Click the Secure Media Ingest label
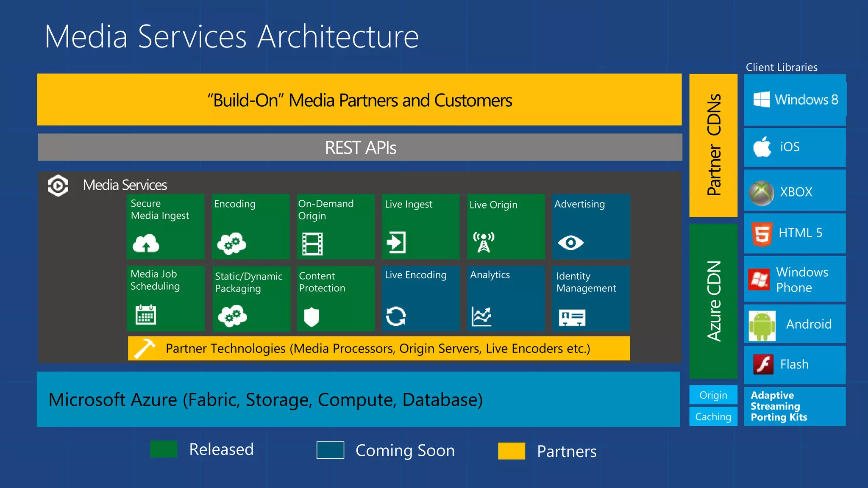868x488 pixels. [160, 210]
